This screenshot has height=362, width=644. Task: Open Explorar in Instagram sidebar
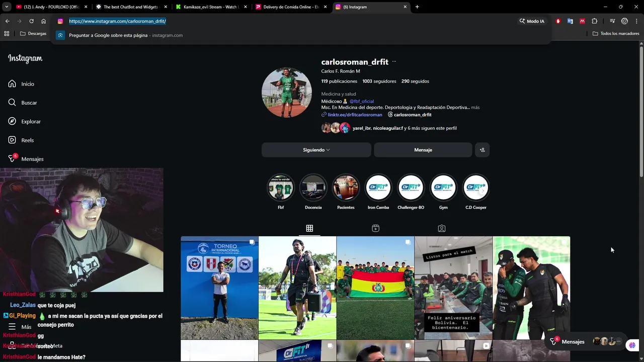tap(24, 121)
